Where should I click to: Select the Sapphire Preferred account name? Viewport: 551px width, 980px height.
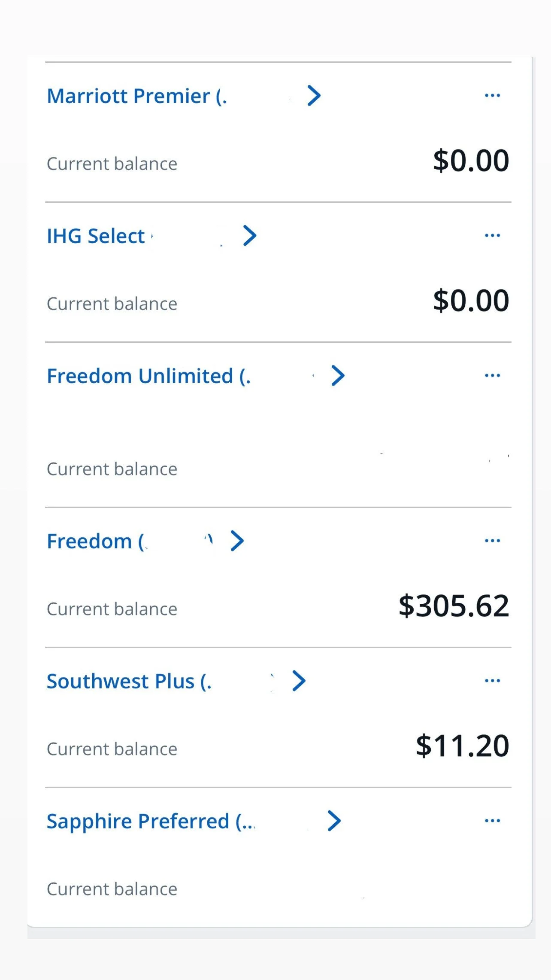pyautogui.click(x=151, y=822)
